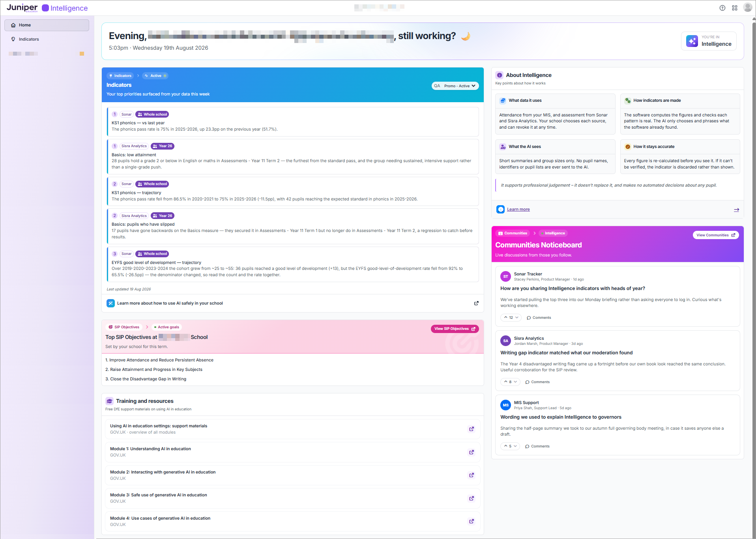Open comments on Writing gap indicator post
756x539 pixels.
537,382
